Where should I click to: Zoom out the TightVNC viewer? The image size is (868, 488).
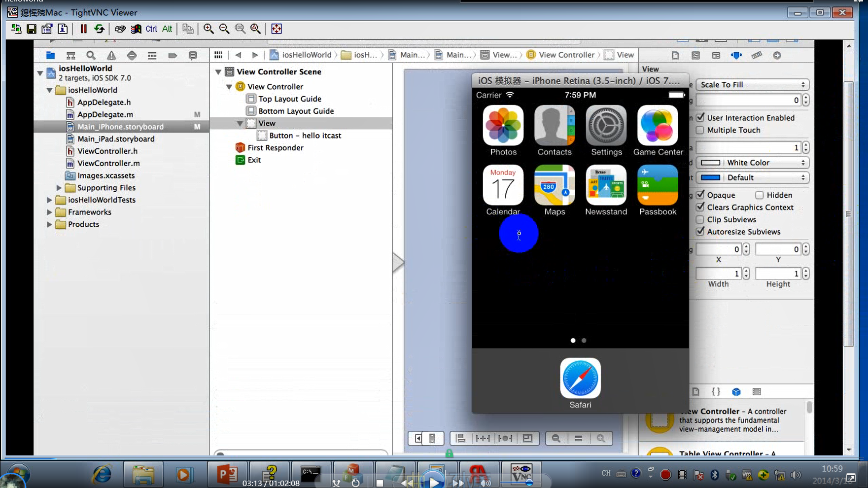[x=224, y=29]
